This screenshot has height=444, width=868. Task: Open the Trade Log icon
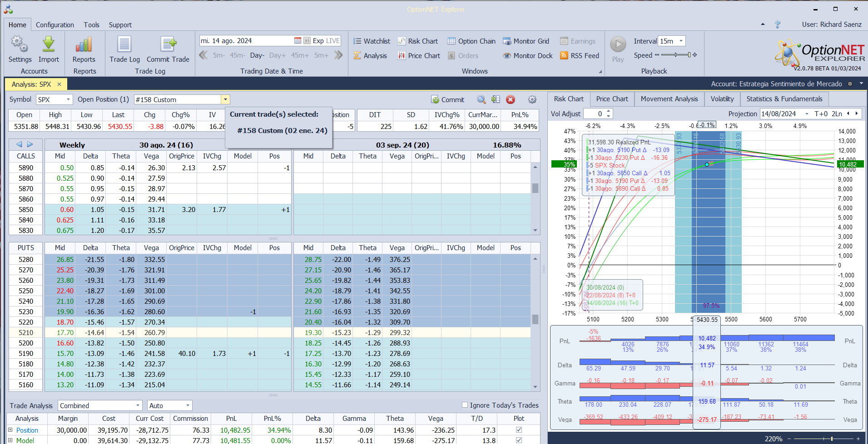click(124, 44)
